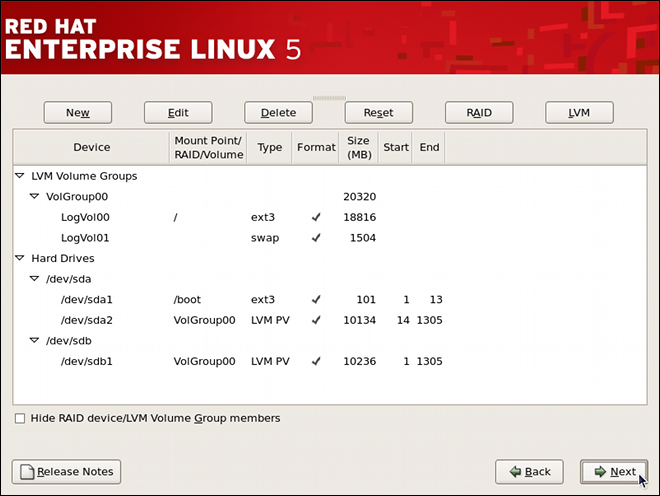660x496 pixels.
Task: Click the Format column header
Action: [x=316, y=147]
